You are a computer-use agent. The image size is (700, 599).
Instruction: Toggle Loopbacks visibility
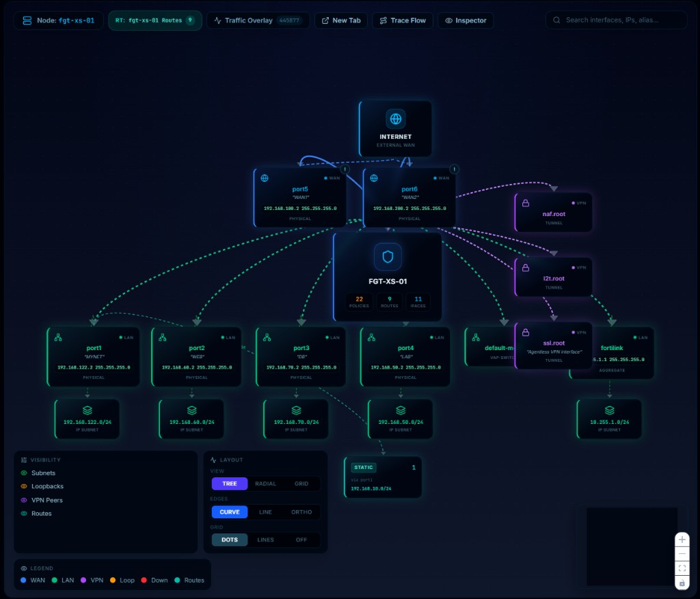tap(42, 486)
